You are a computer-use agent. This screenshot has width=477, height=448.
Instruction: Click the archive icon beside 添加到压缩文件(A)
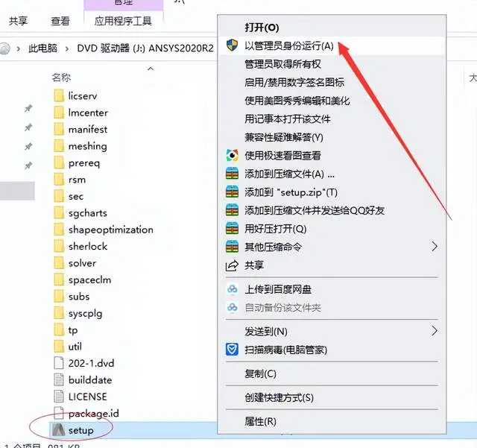click(x=232, y=174)
